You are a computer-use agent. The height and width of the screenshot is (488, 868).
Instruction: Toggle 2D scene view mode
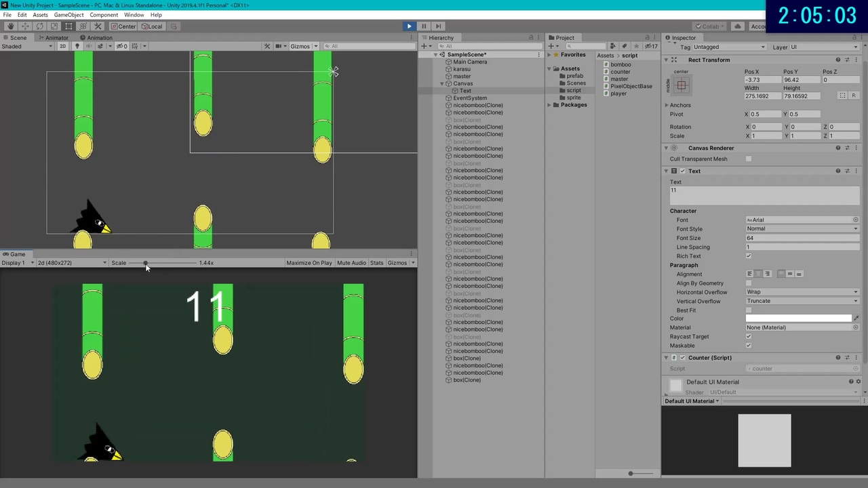click(x=62, y=46)
